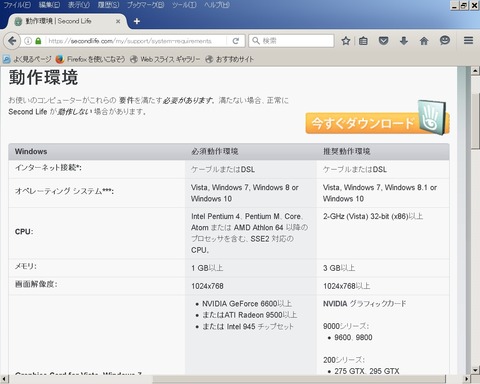Image resolution: width=480 pixels, height=384 pixels.
Task: Go back using the browser back arrow
Action: (x=12, y=41)
